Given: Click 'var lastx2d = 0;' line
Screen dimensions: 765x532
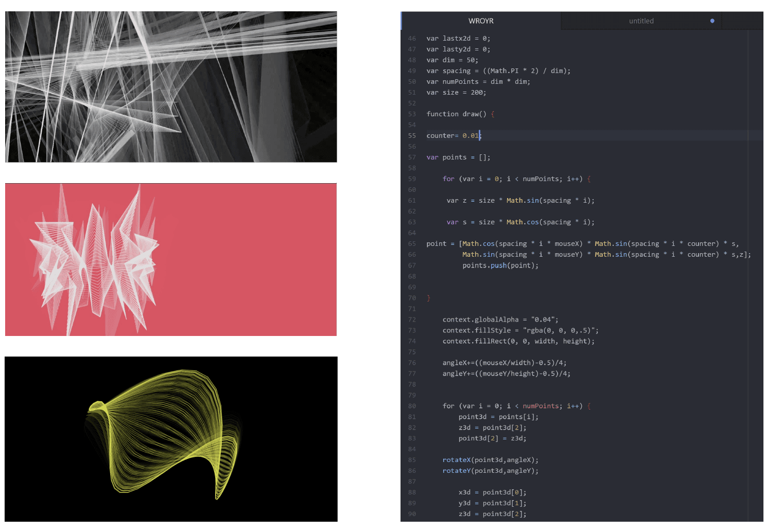Looking at the screenshot, I should 458,39.
